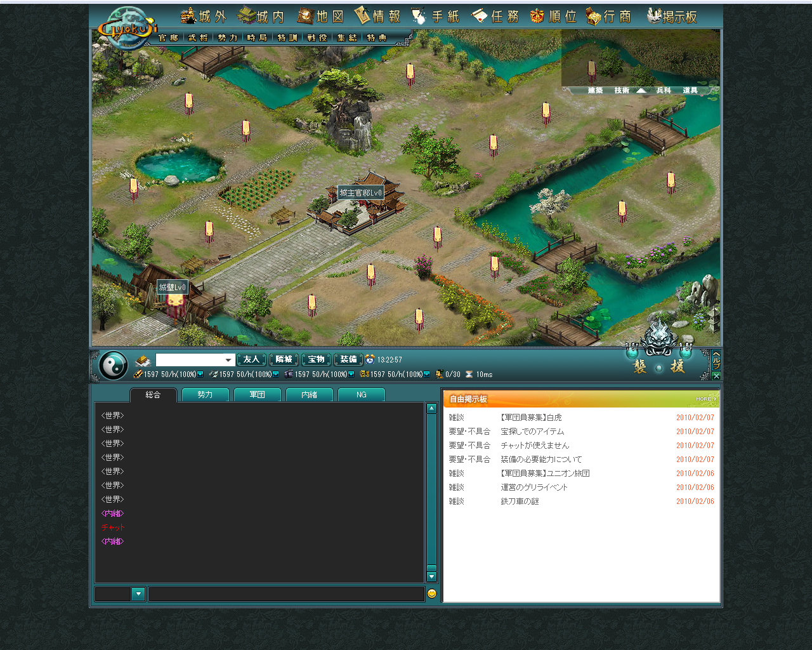Open the 特訓 submenu
This screenshot has width=812, height=650.
(287, 38)
